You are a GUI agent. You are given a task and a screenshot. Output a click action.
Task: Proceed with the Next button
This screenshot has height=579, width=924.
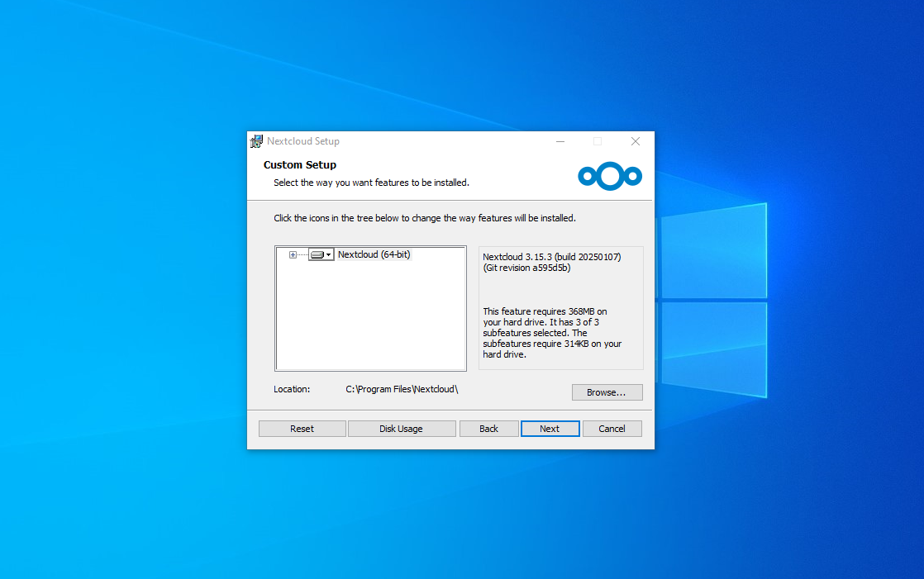(550, 429)
